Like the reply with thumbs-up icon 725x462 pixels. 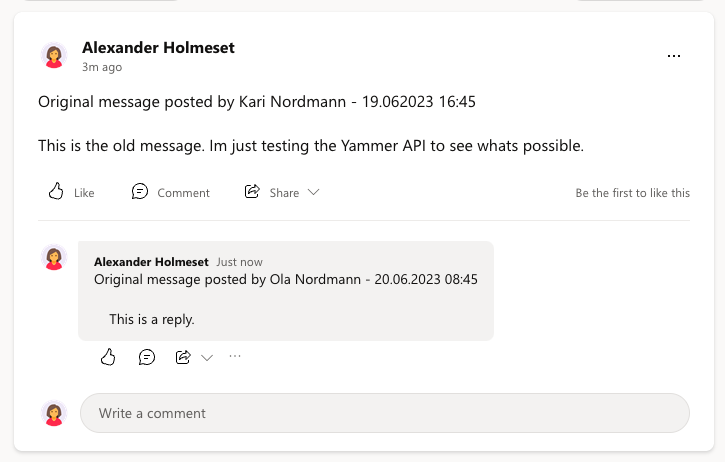point(109,357)
